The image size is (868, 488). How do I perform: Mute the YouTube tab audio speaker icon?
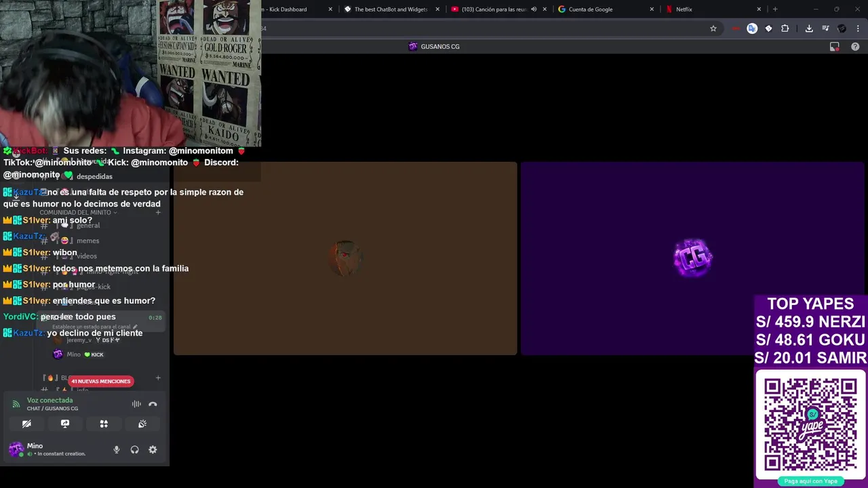[x=534, y=9]
